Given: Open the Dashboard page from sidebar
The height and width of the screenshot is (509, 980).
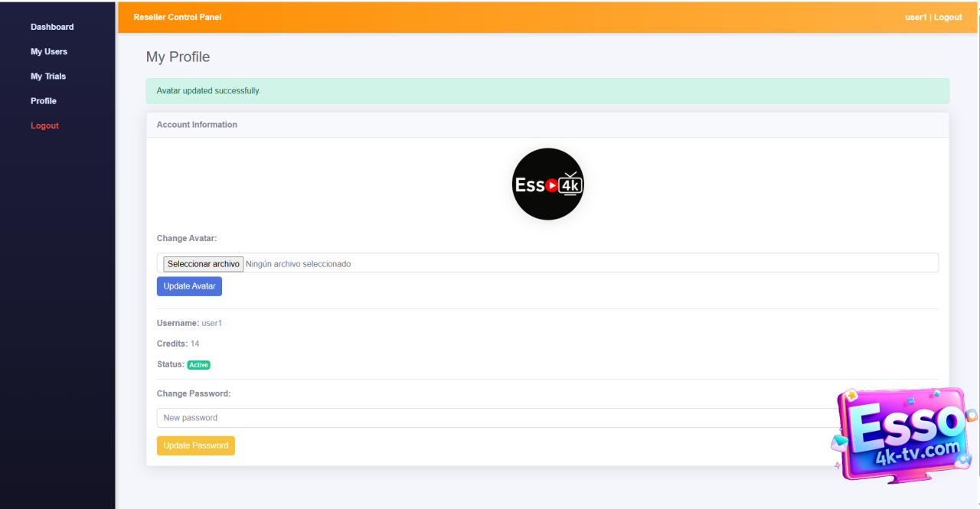Looking at the screenshot, I should coord(52,27).
